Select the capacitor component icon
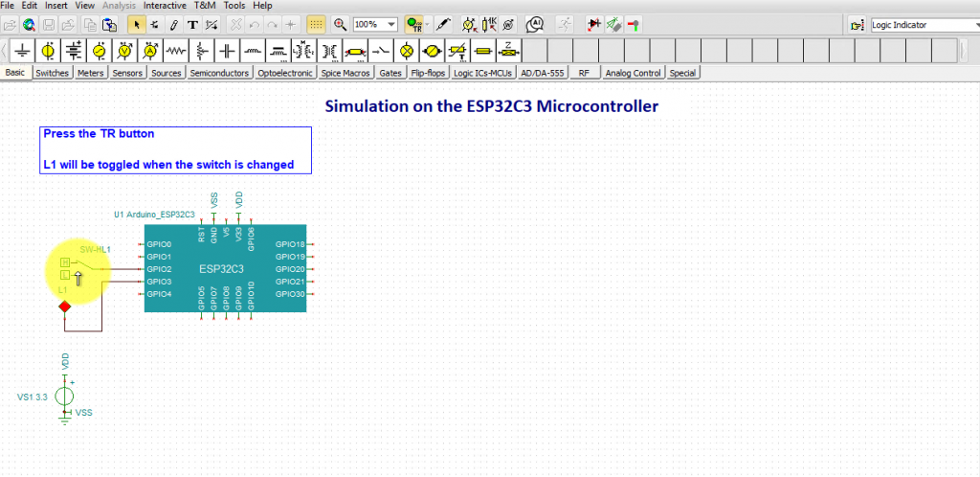Screen dimensions: 980x477 pos(227,49)
